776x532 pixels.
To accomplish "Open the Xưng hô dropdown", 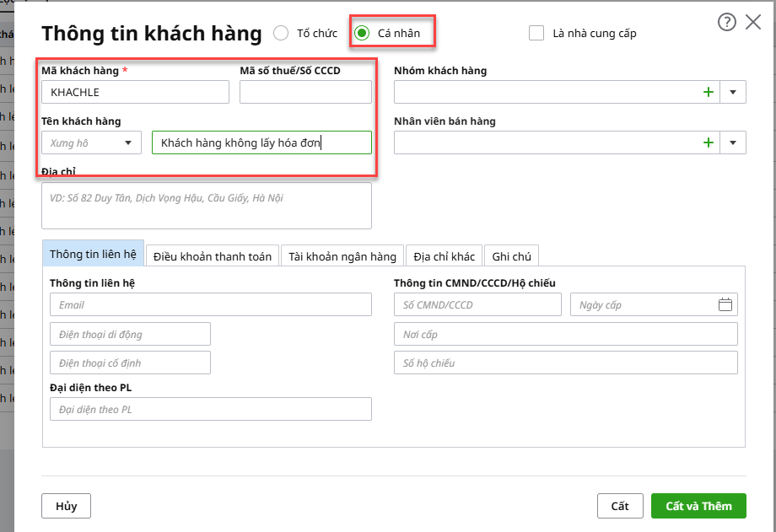I will point(91,142).
